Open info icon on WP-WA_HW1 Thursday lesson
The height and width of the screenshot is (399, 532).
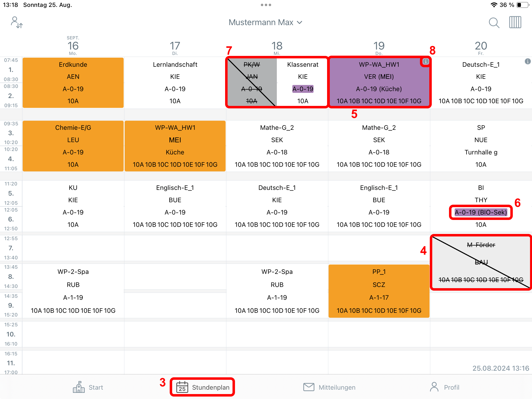pyautogui.click(x=426, y=61)
